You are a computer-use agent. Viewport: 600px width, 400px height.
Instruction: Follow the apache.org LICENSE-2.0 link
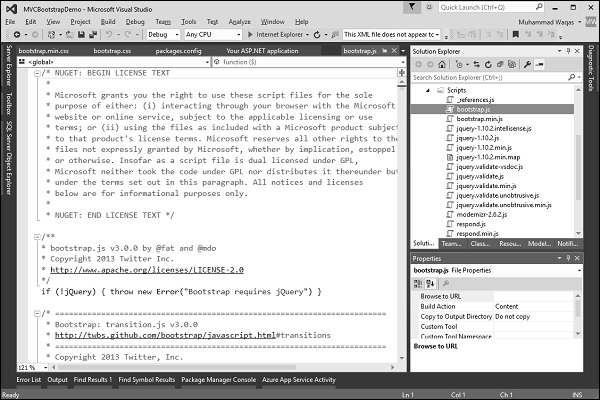pyautogui.click(x=147, y=270)
